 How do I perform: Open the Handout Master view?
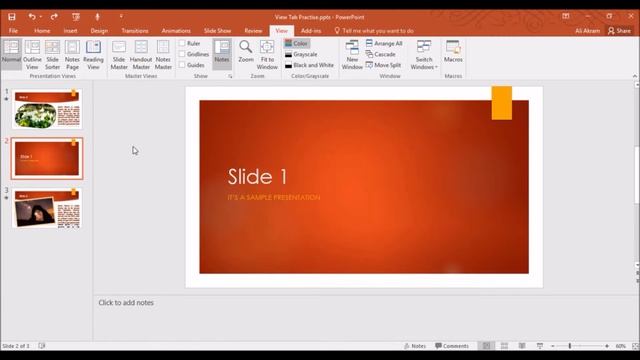pyautogui.click(x=141, y=55)
